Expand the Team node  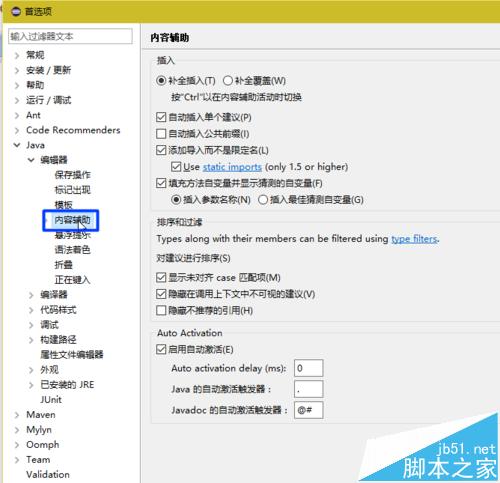point(17,460)
